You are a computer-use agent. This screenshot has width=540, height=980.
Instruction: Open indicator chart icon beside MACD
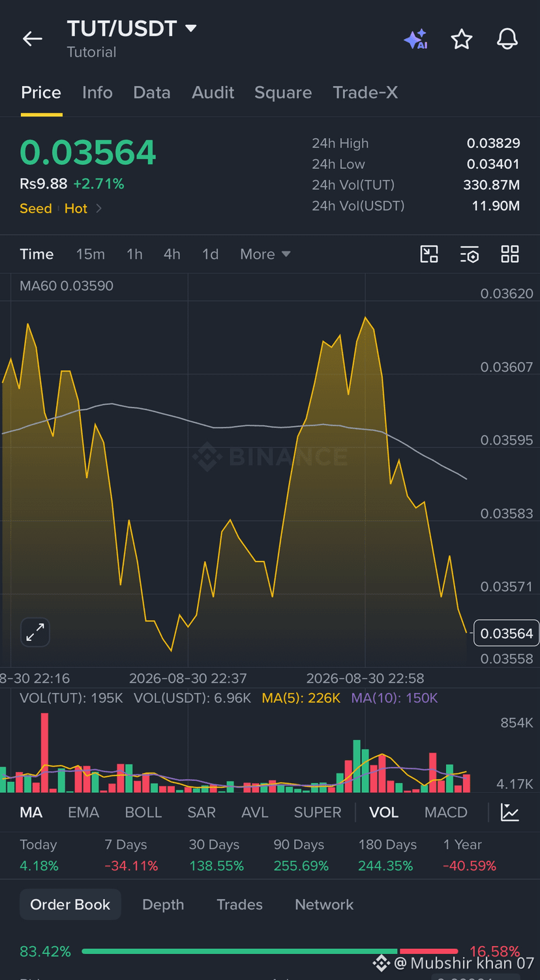[x=510, y=812]
